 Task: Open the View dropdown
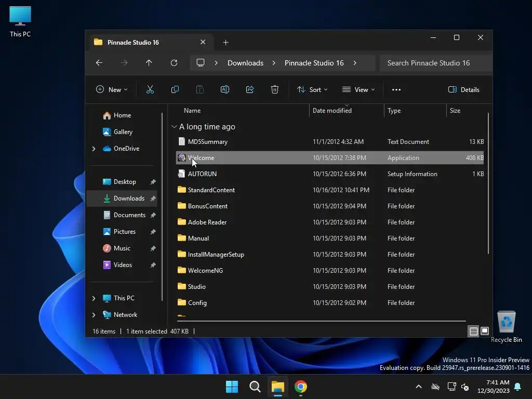[358, 89]
